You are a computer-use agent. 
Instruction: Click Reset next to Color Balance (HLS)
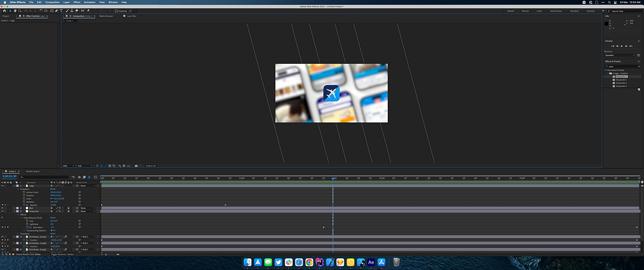53,218
